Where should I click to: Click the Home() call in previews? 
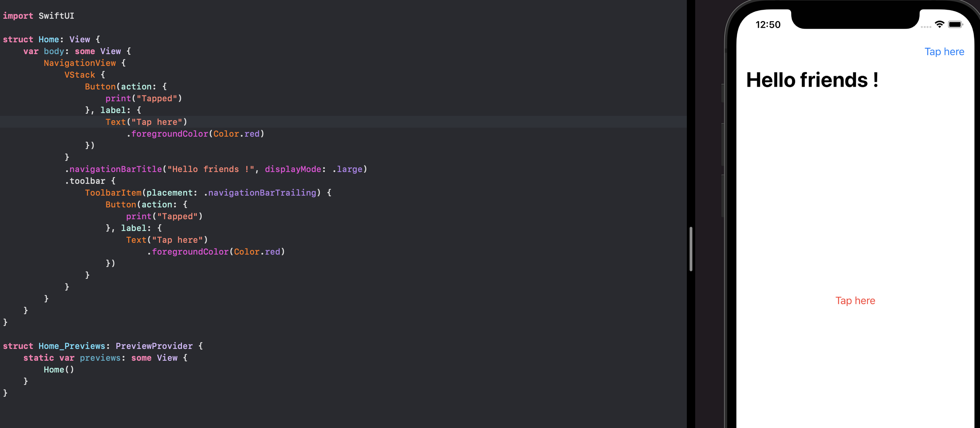click(x=59, y=369)
